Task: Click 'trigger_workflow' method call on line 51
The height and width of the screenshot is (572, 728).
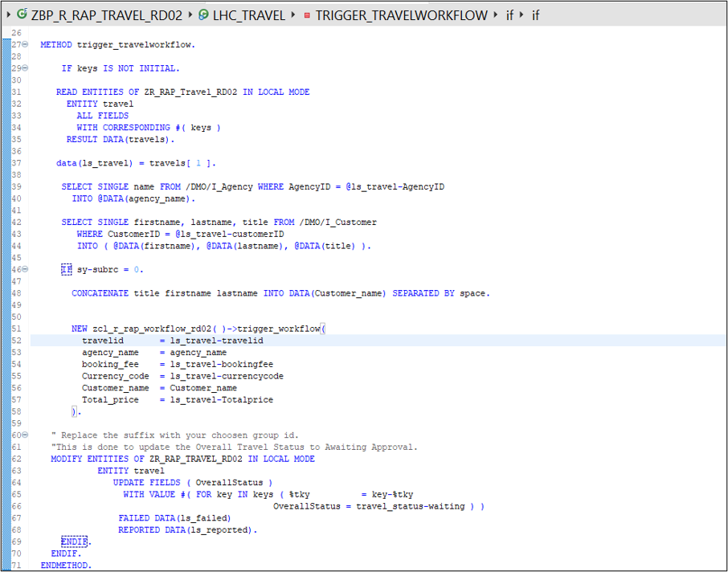Action: point(279,329)
